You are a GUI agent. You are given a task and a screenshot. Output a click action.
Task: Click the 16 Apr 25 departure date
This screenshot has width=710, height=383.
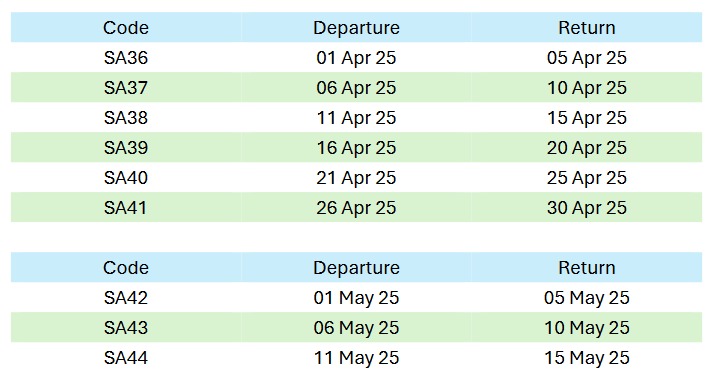click(356, 148)
